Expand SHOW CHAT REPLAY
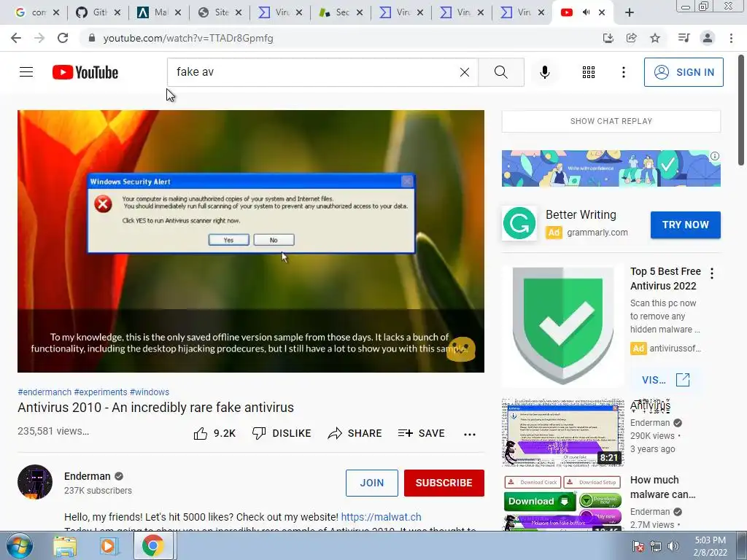The width and height of the screenshot is (747, 560). [611, 121]
